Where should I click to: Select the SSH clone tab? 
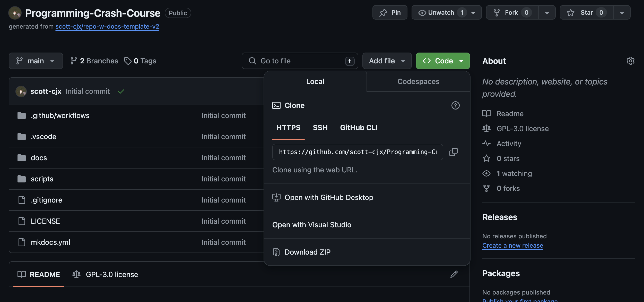coord(320,128)
